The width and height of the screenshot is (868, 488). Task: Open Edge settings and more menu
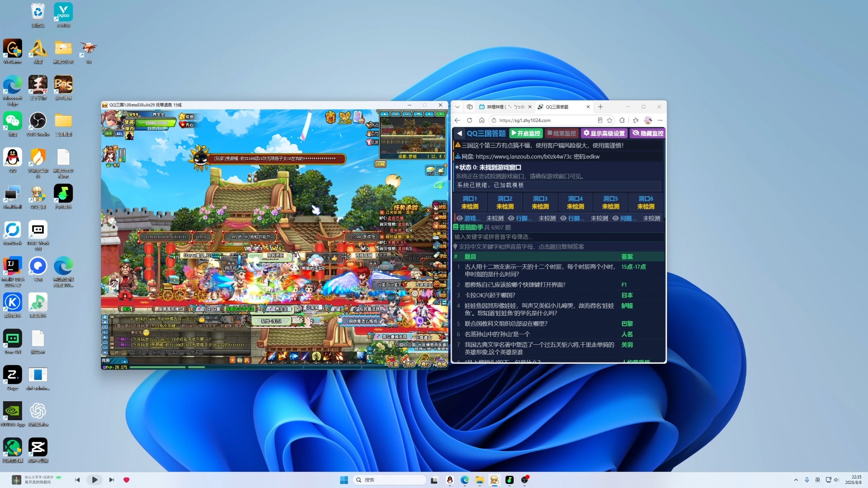[660, 120]
